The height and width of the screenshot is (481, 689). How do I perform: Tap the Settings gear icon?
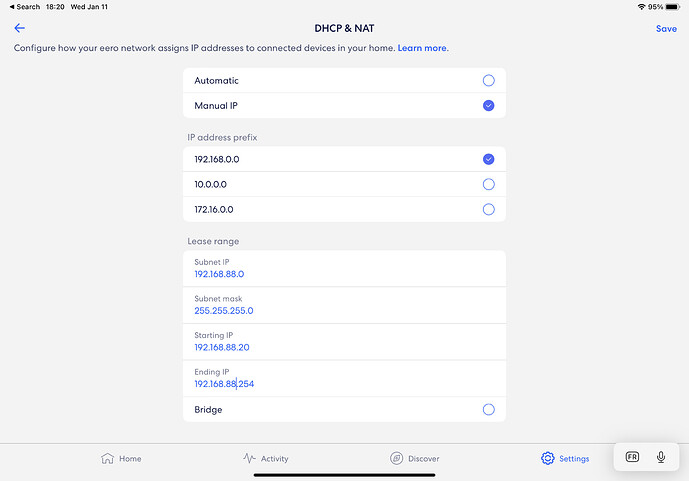tap(548, 458)
